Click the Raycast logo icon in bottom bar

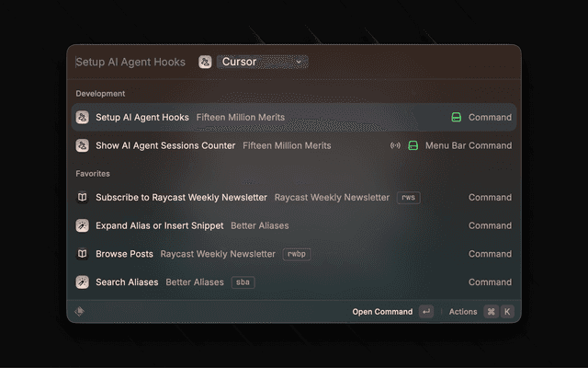80,312
